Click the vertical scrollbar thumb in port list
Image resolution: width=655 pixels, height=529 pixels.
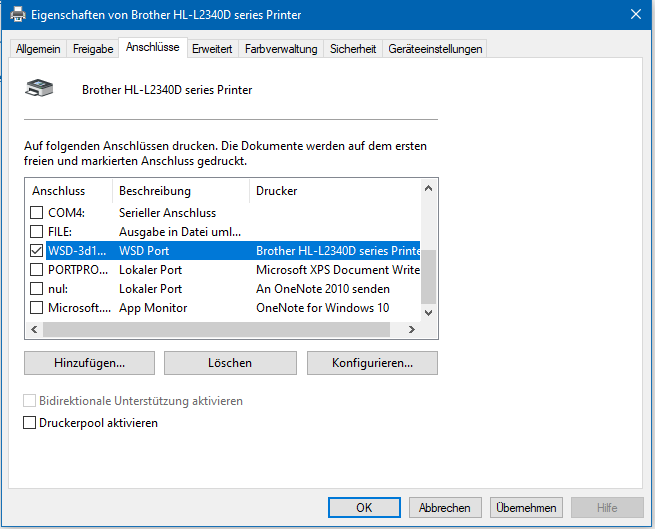tap(428, 277)
